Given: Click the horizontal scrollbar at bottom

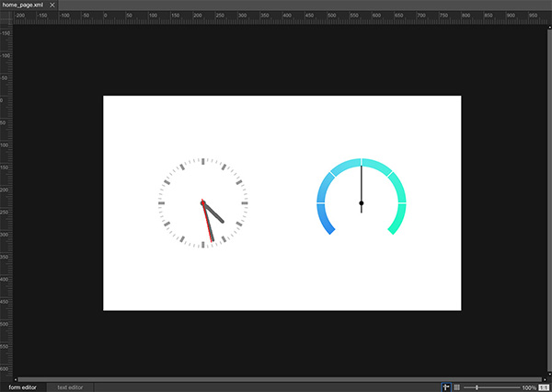Looking at the screenshot, I should pos(276,379).
